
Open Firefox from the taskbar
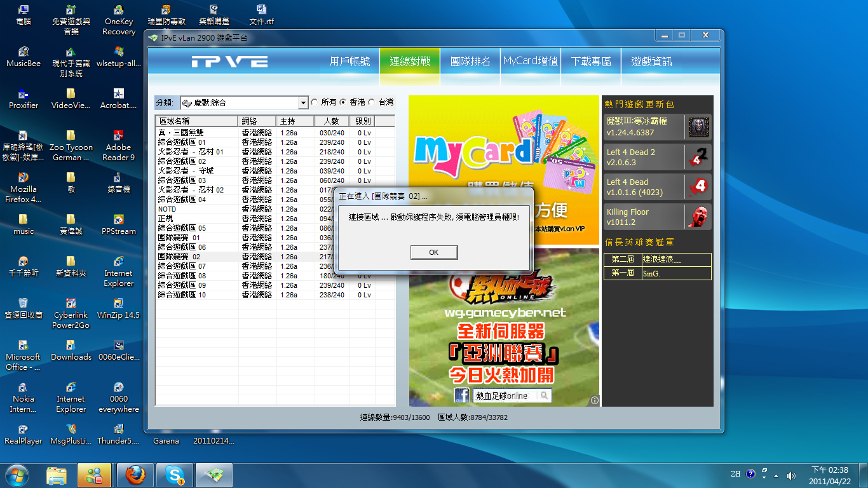[135, 475]
